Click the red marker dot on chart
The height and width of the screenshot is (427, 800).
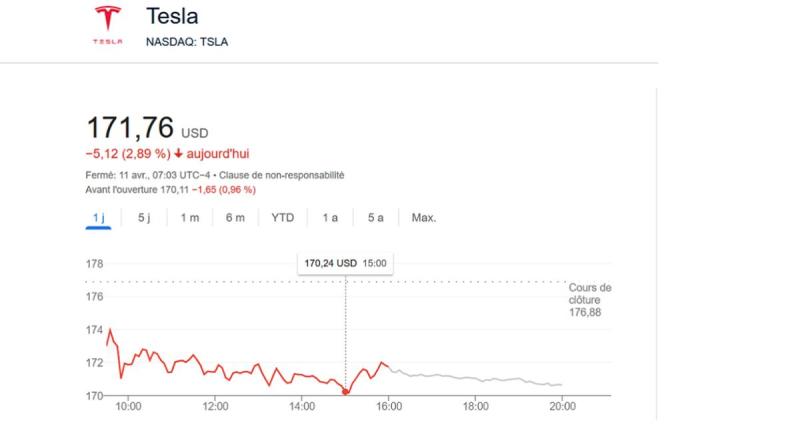tap(346, 391)
